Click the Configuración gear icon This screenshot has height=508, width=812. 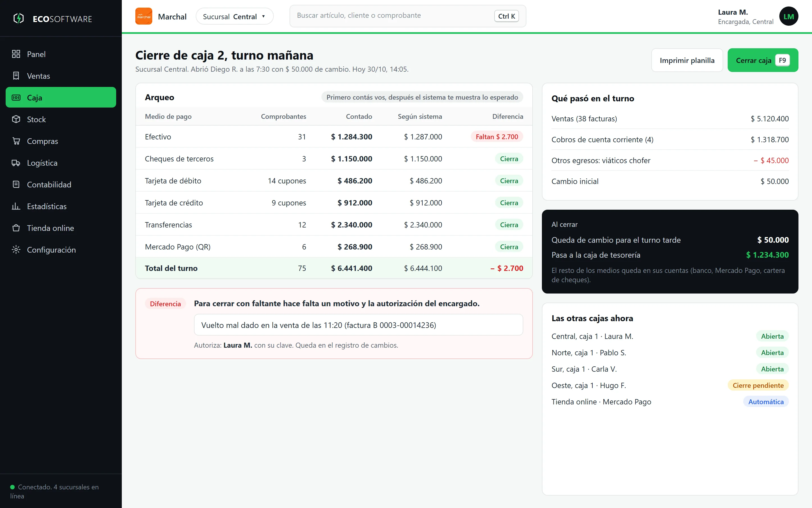click(x=16, y=250)
